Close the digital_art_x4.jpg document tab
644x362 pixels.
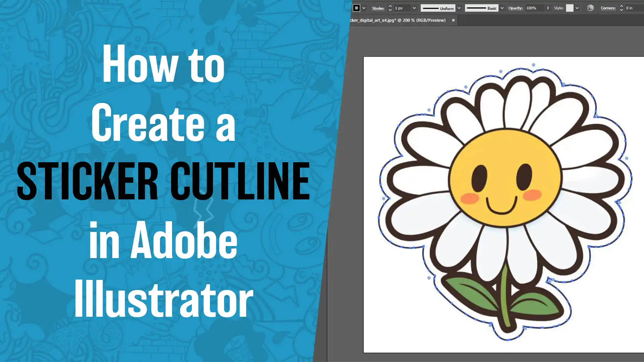(x=453, y=20)
